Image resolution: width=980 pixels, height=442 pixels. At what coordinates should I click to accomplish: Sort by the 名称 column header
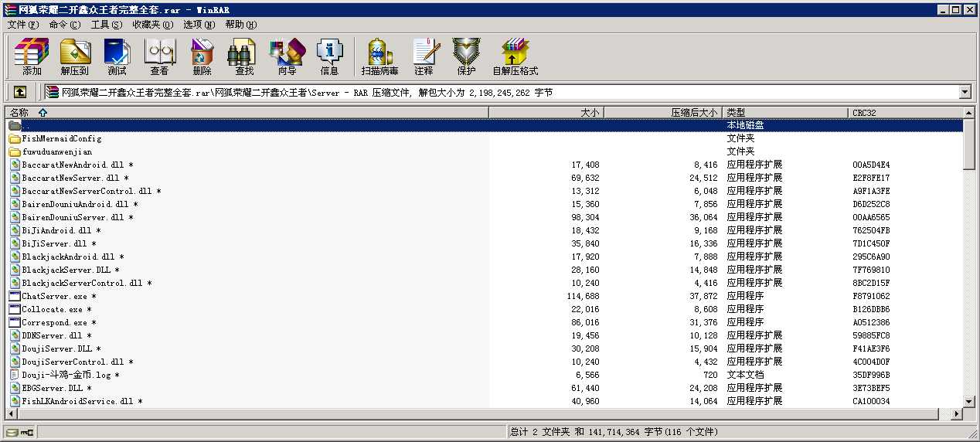[247, 113]
